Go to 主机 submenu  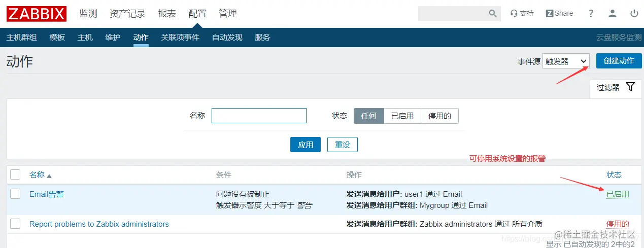pos(85,38)
